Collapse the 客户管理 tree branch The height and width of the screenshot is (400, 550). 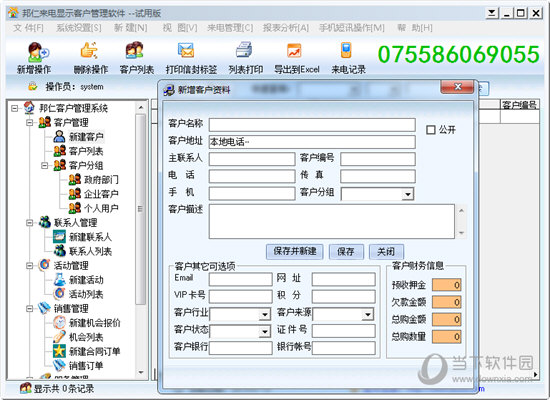point(29,122)
